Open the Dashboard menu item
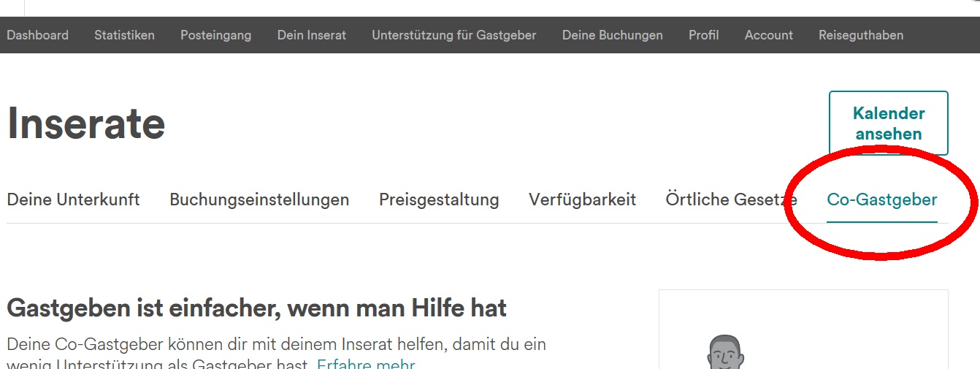 [37, 35]
